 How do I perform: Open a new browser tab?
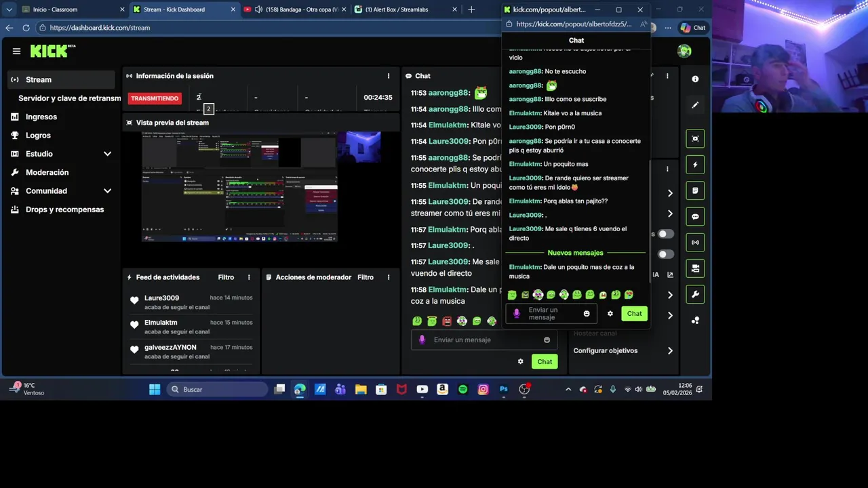point(471,9)
